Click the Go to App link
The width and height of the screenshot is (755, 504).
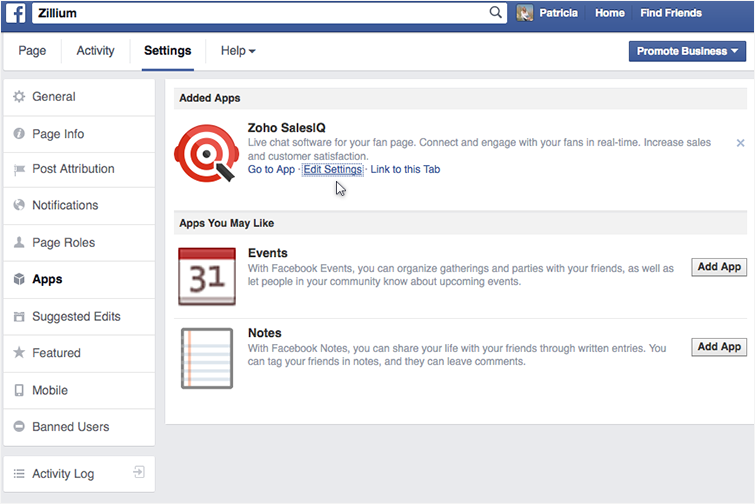tap(271, 169)
